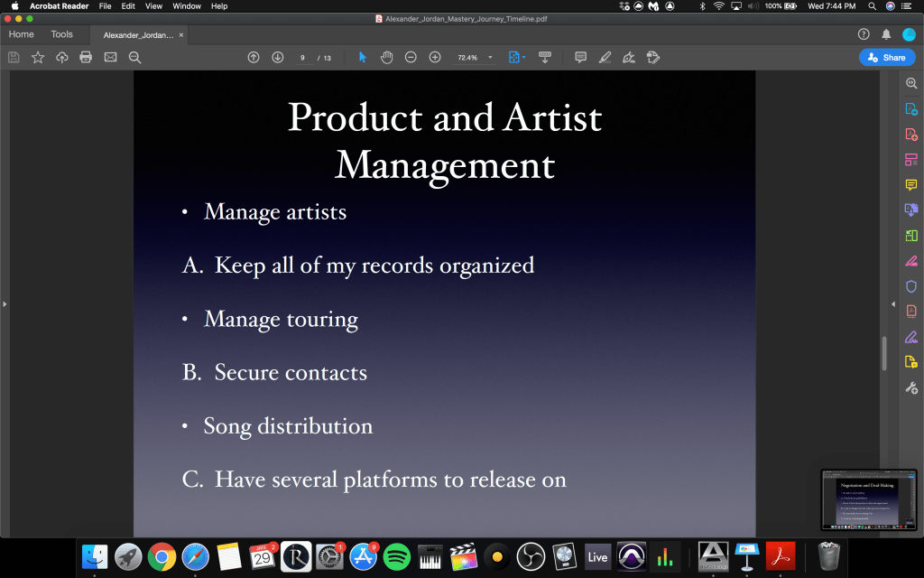924x578 pixels.
Task: Bookmark this file with the star icon
Action: tap(38, 57)
